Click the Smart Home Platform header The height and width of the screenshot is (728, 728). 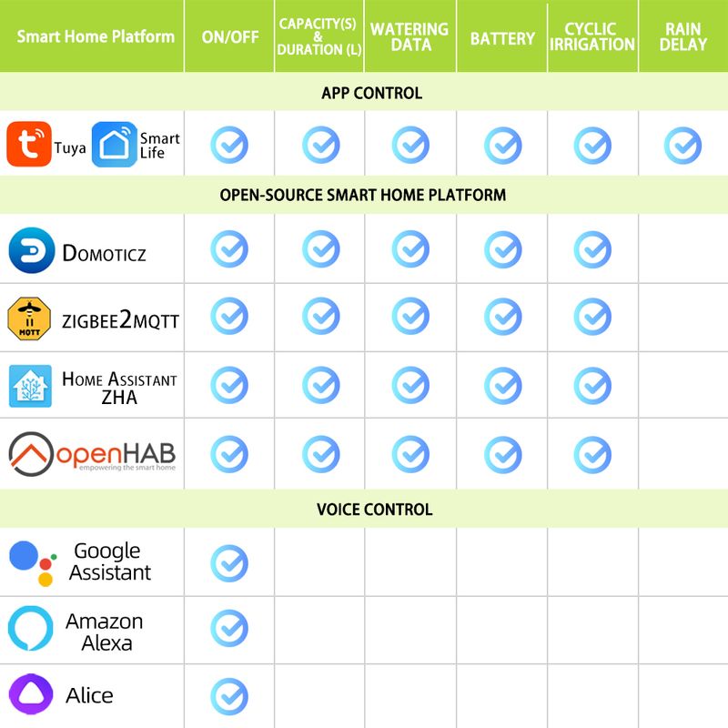tap(96, 37)
